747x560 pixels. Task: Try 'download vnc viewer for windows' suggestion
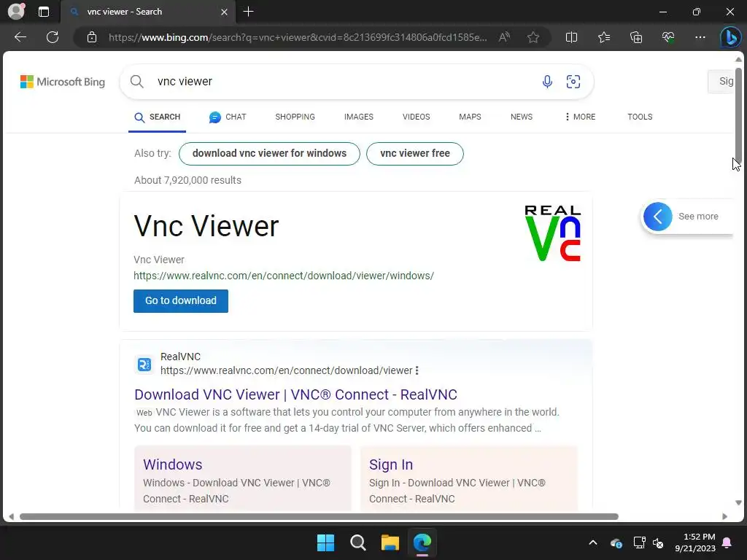(x=269, y=154)
